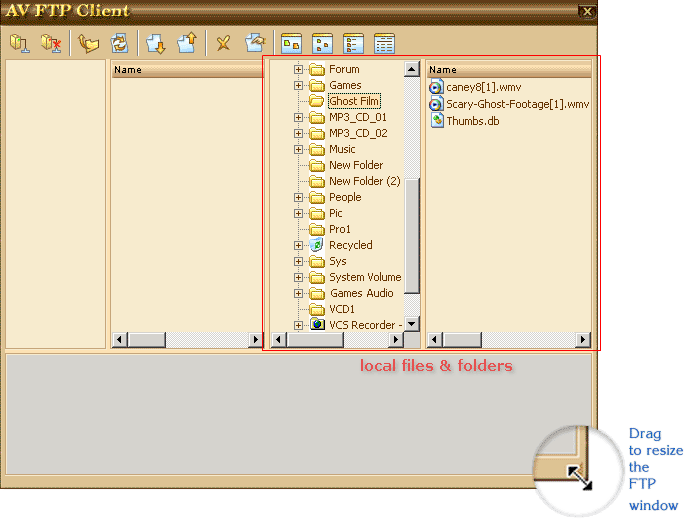Viewport: 700px width, 520px height.
Task: Click the local files Name column header
Action: point(509,70)
